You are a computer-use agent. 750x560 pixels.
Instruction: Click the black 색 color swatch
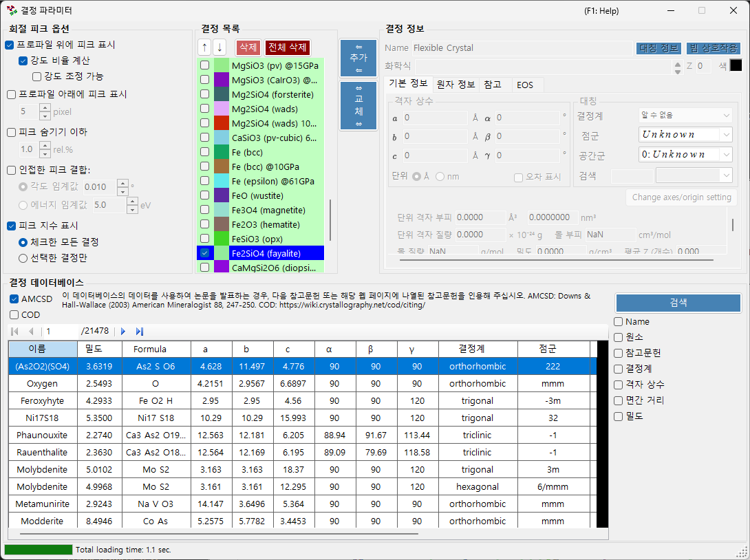pos(736,65)
